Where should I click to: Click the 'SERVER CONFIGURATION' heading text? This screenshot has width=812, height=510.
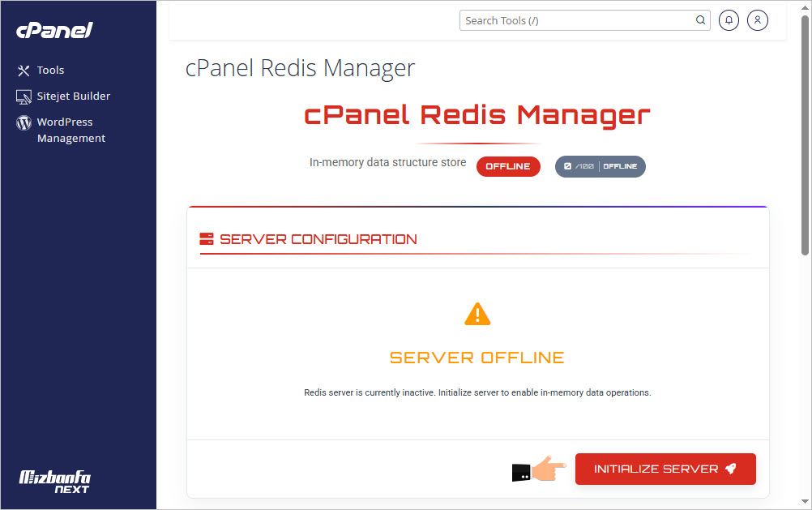[318, 239]
